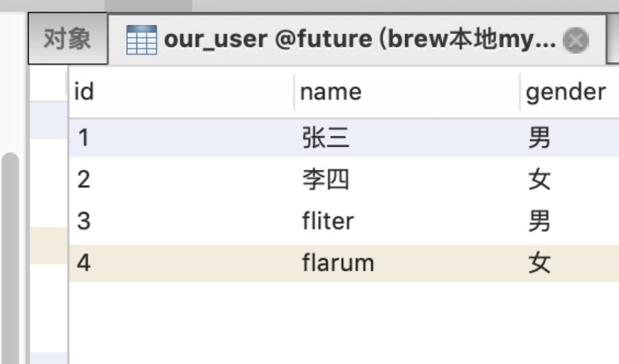Select the gender cell of 李四
The height and width of the screenshot is (364, 619).
pyautogui.click(x=540, y=180)
